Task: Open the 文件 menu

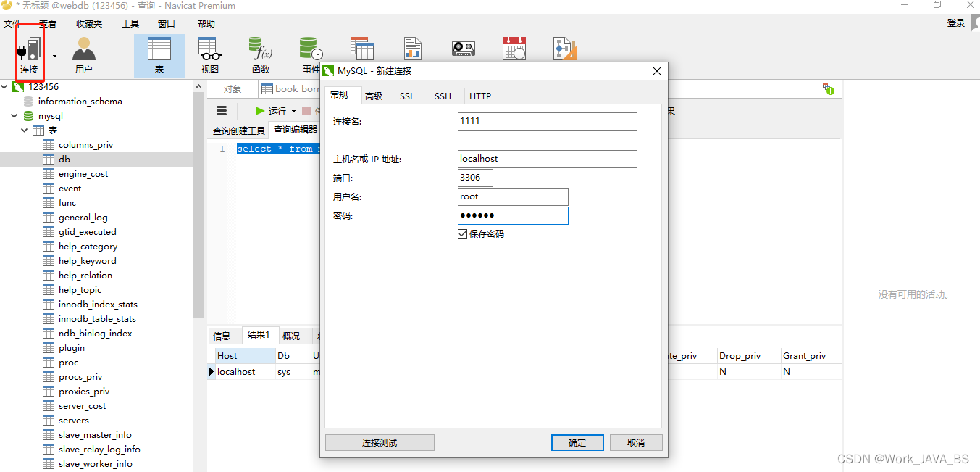Action: coord(12,24)
